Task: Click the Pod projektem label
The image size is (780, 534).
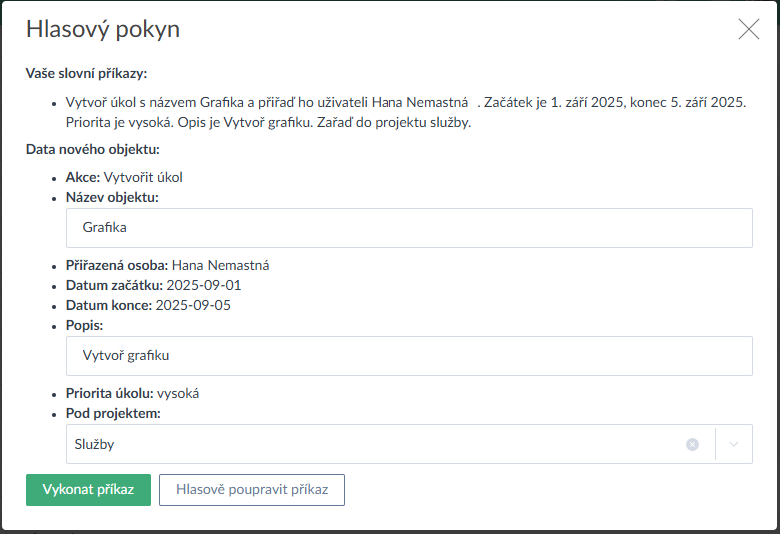Action: click(x=113, y=413)
